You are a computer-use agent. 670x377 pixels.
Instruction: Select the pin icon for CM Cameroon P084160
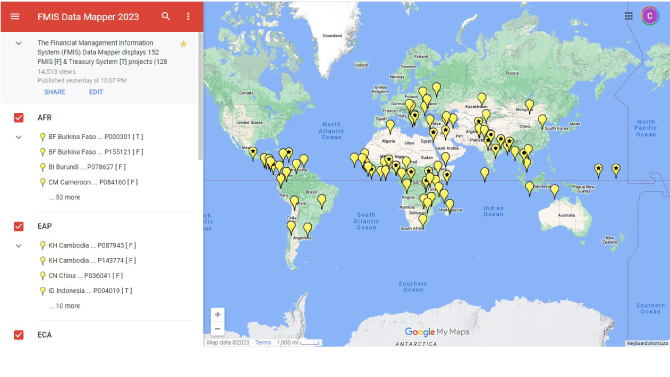42,183
